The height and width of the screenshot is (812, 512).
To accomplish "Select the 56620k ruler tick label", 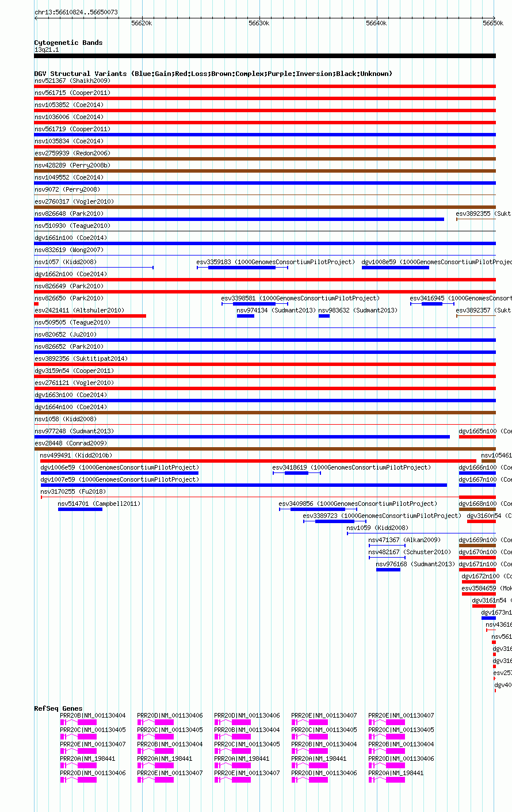I will click(142, 23).
